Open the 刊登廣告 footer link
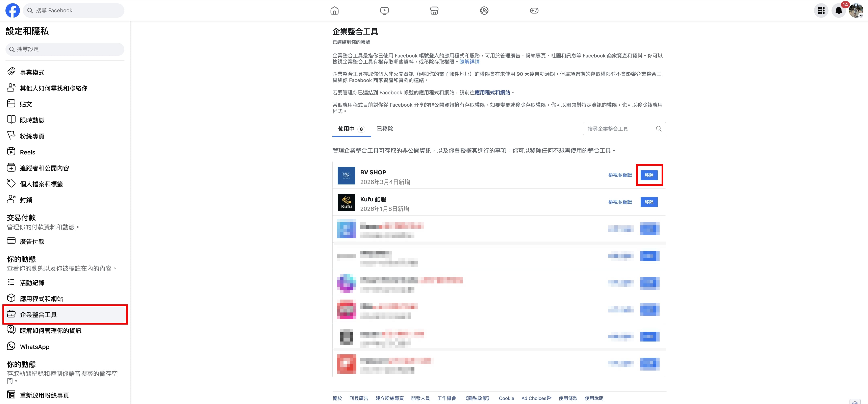Viewport: 868px width, 404px height. click(359, 398)
